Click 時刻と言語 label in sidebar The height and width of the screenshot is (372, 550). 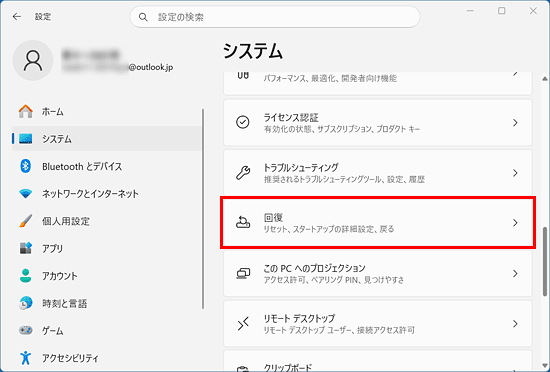[x=65, y=303]
